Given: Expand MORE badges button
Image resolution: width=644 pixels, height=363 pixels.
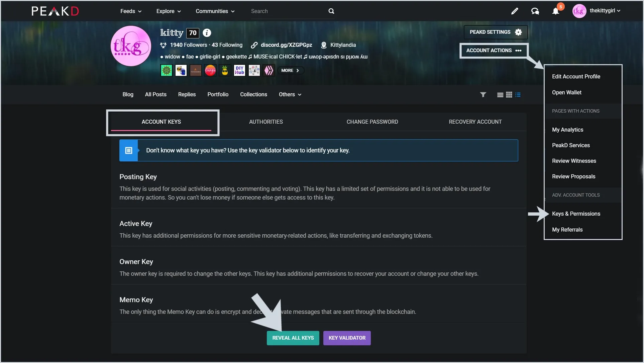Looking at the screenshot, I should pyautogui.click(x=290, y=71).
